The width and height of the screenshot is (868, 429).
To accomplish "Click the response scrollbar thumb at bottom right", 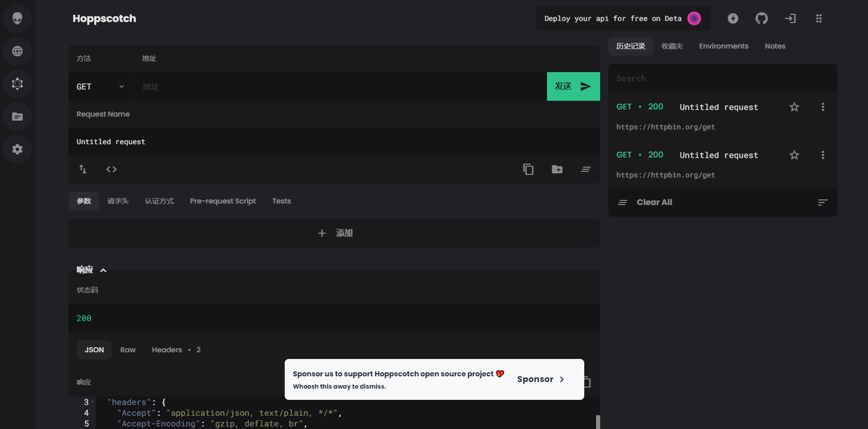I will 598,422.
